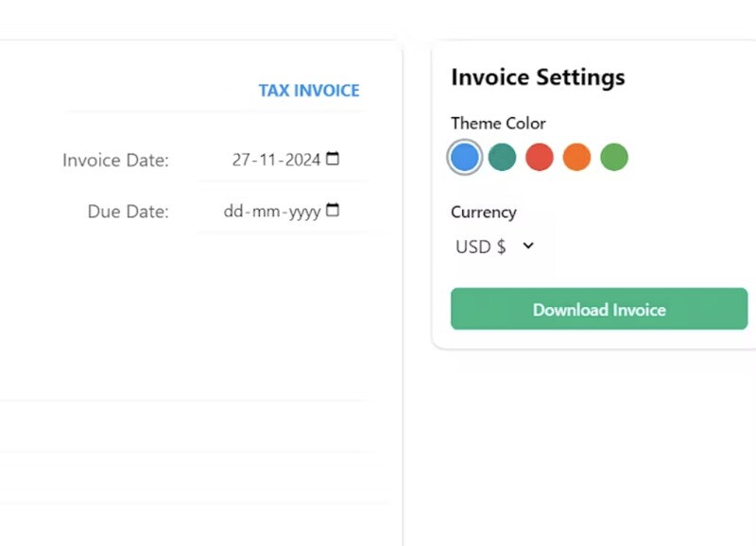Select the year 2024 in Invoice Date

tap(302, 161)
